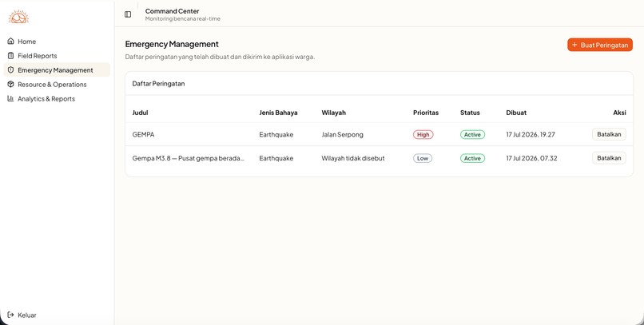
Task: Click the Judul column header
Action: [x=140, y=113]
